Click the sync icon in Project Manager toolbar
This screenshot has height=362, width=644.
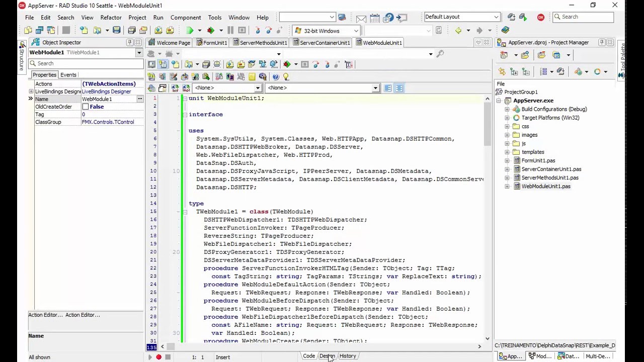click(x=502, y=72)
